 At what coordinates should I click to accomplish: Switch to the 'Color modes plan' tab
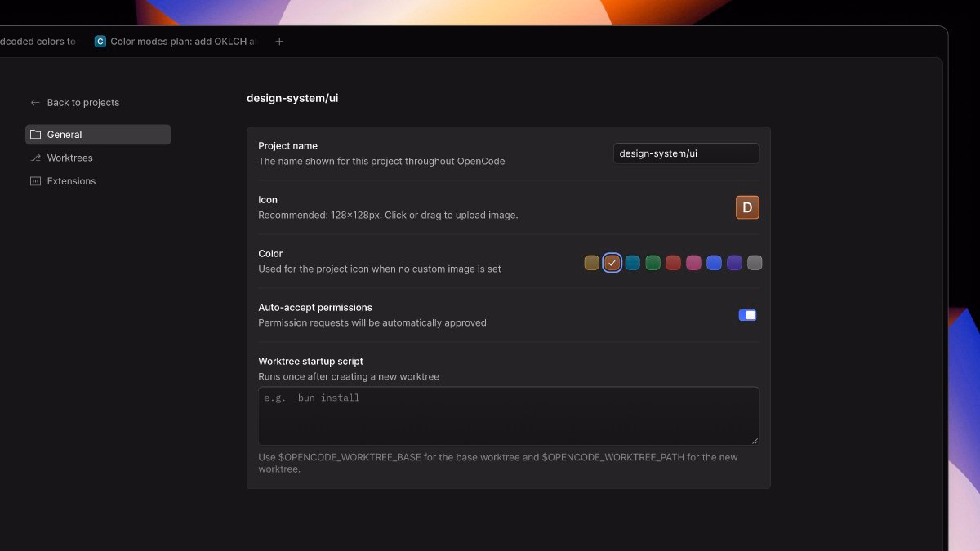(176, 42)
